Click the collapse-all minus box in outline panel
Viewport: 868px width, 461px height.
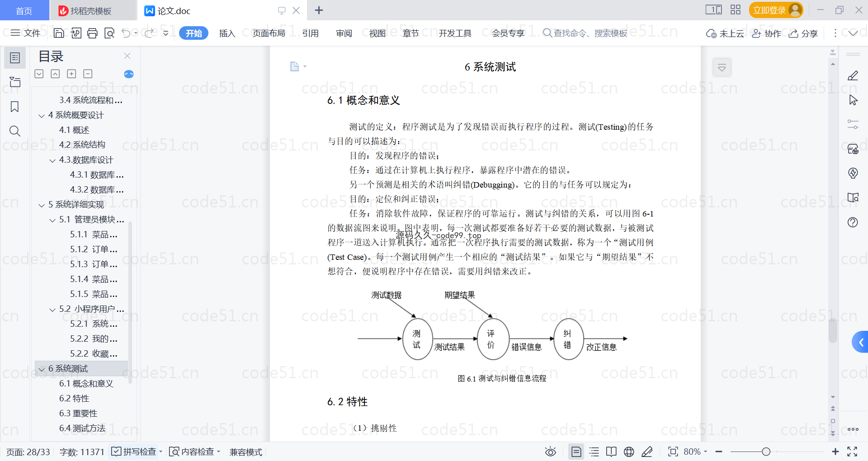click(88, 74)
